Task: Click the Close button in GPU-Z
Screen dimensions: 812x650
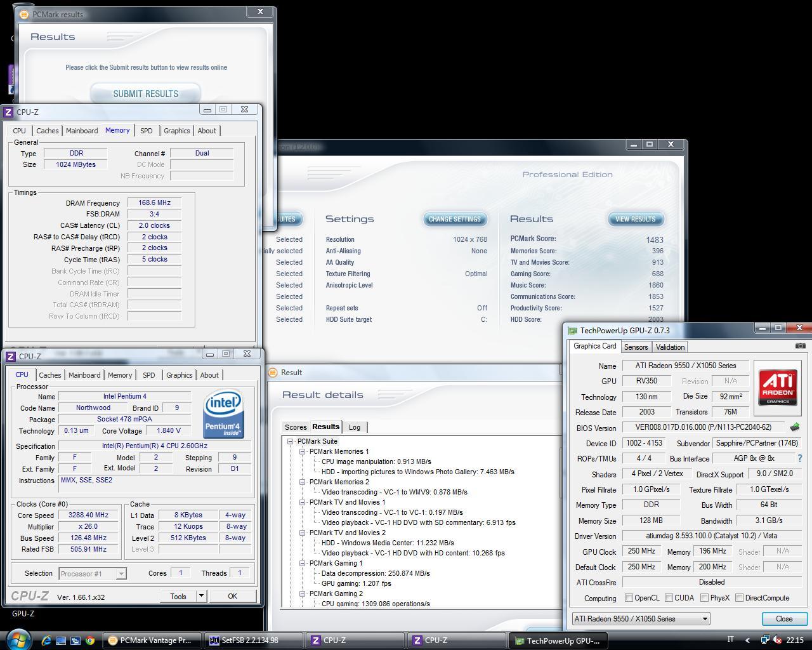Action: pos(784,619)
